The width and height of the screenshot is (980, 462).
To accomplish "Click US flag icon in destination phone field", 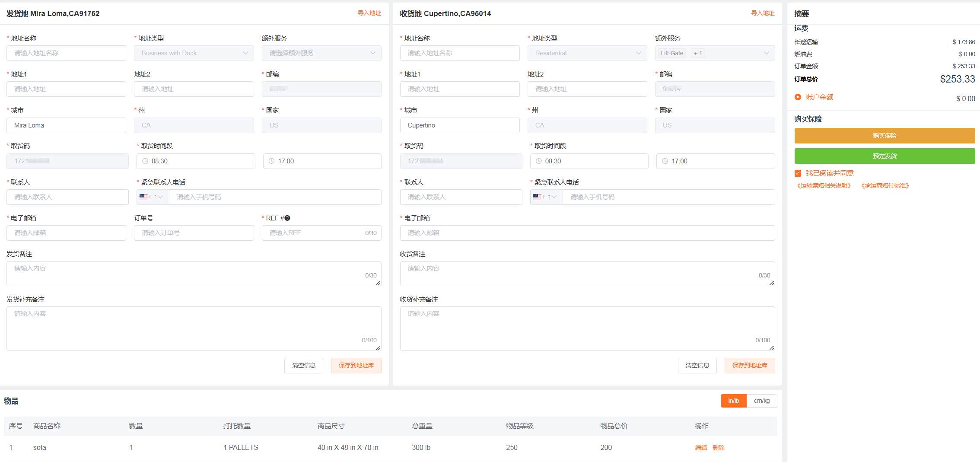I will coord(537,197).
